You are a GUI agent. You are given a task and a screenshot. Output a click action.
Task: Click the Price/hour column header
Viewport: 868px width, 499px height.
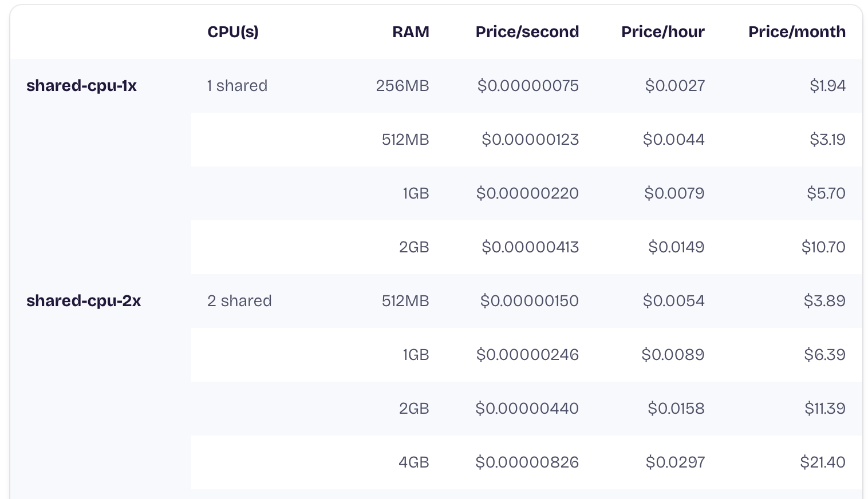(x=662, y=32)
